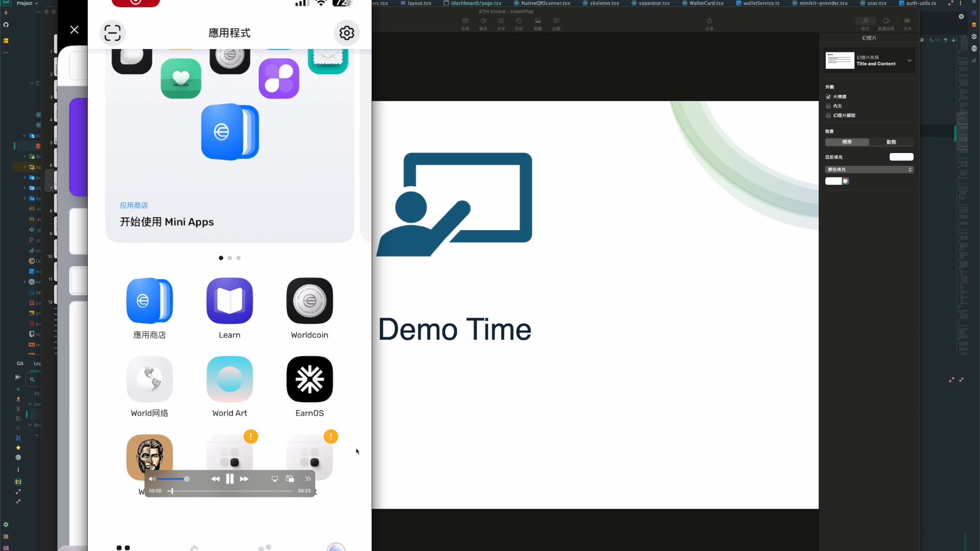
Task: Click the white fill color well
Action: [x=834, y=181]
